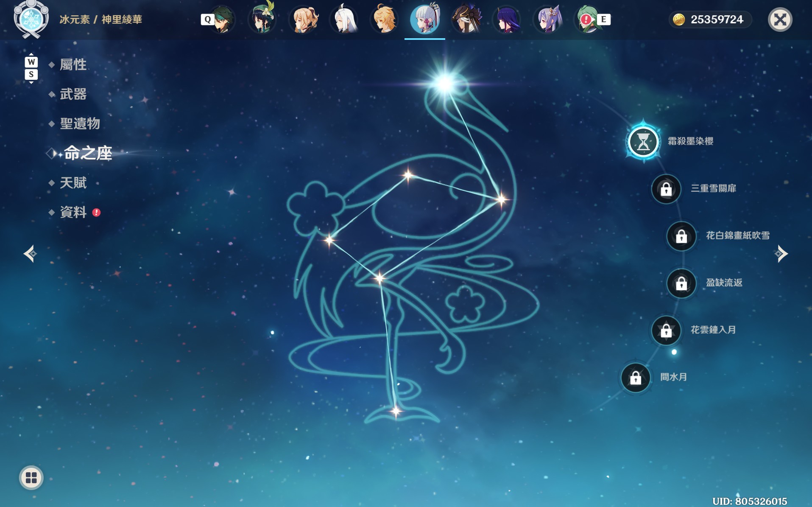Select Xiao's avatar in the party bar

tap(223, 19)
